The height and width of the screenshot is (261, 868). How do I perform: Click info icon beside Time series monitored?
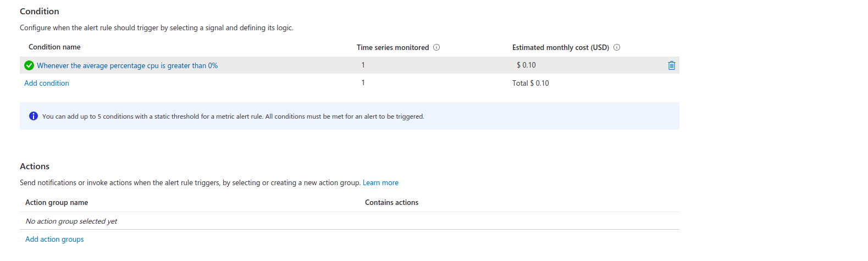[436, 47]
